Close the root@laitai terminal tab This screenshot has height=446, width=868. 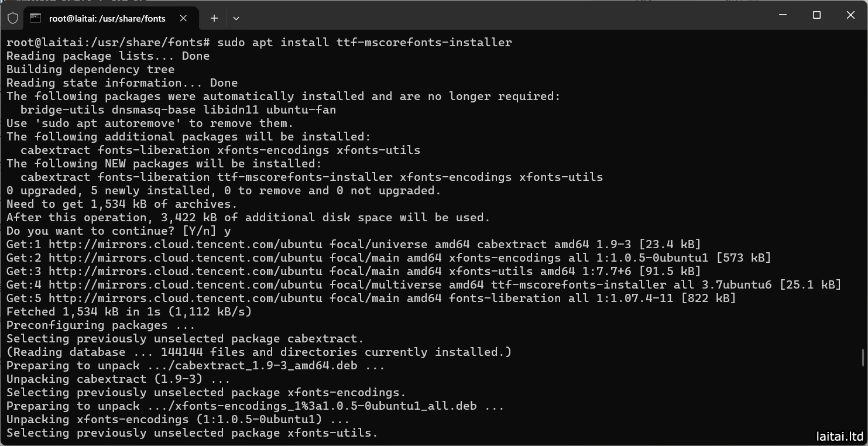click(x=183, y=18)
